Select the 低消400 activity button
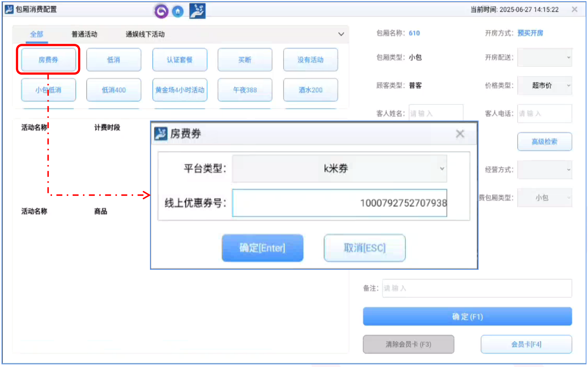Screen dimensions: 588x367 (114, 90)
